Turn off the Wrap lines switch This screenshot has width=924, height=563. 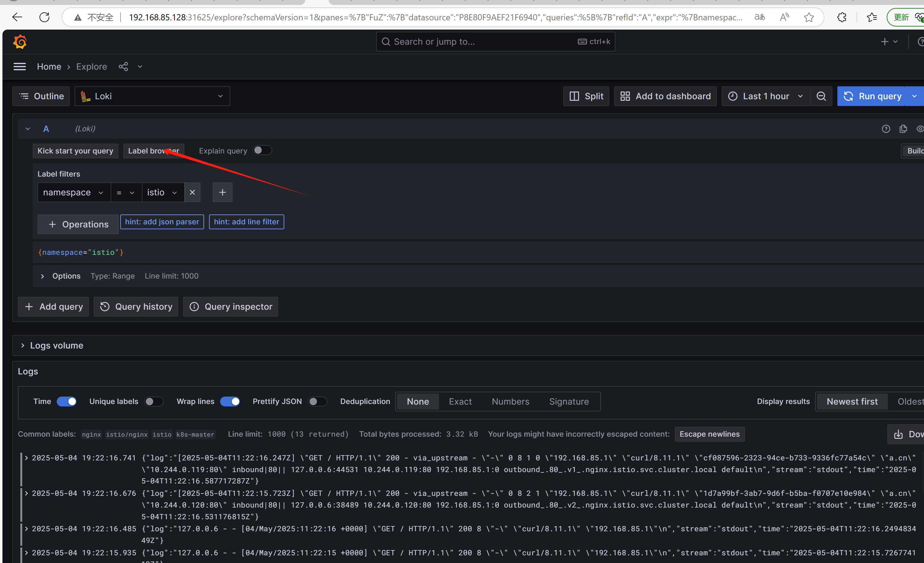229,402
